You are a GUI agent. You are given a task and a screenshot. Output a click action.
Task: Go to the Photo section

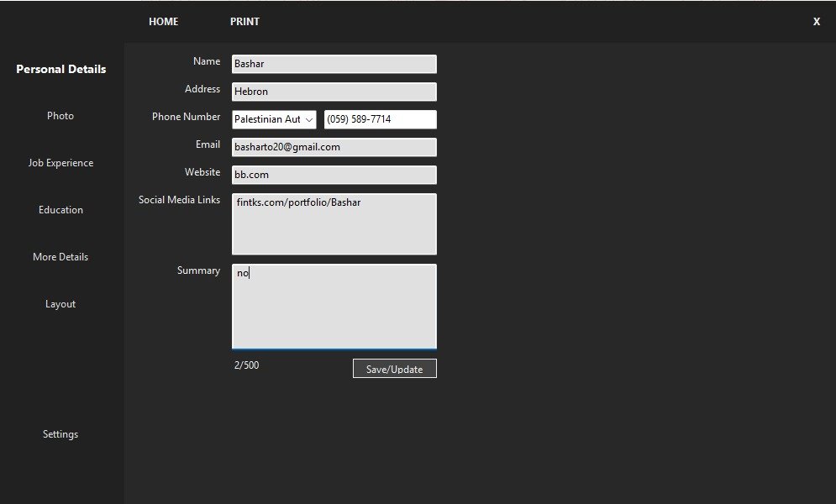(x=60, y=116)
